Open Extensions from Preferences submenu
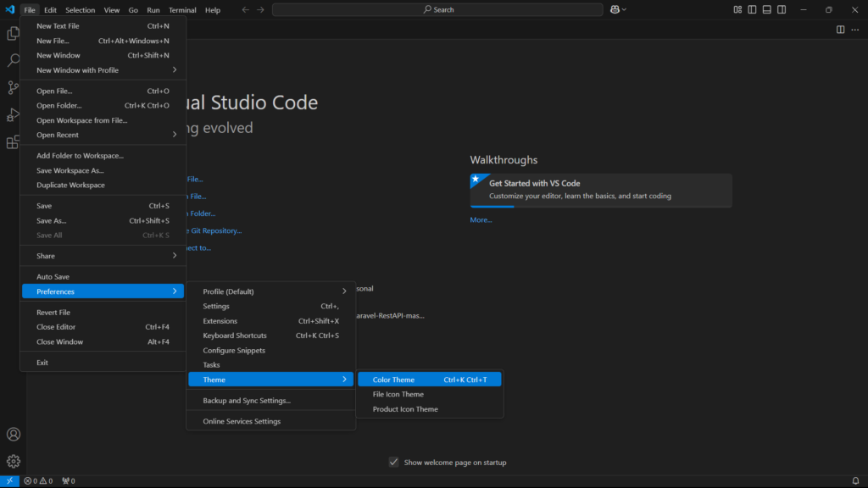This screenshot has width=868, height=488. [x=270, y=321]
